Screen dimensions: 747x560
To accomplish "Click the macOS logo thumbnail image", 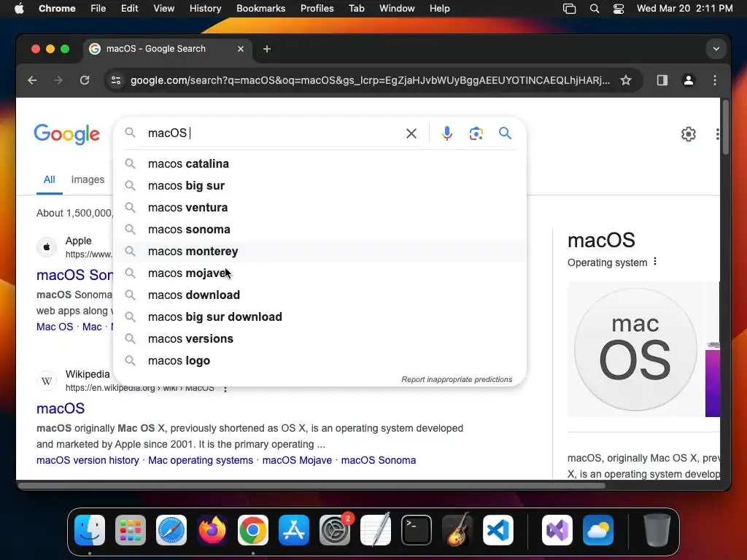I will [x=635, y=349].
